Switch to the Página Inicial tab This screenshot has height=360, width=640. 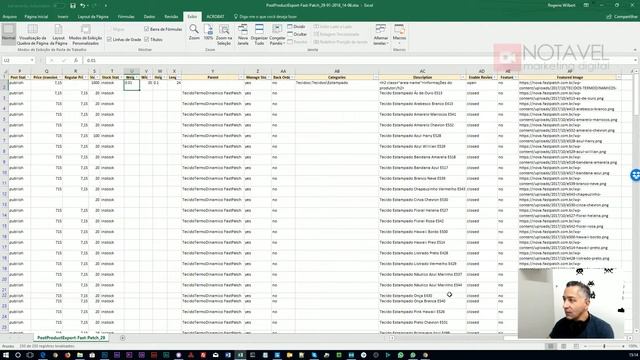tap(36, 17)
